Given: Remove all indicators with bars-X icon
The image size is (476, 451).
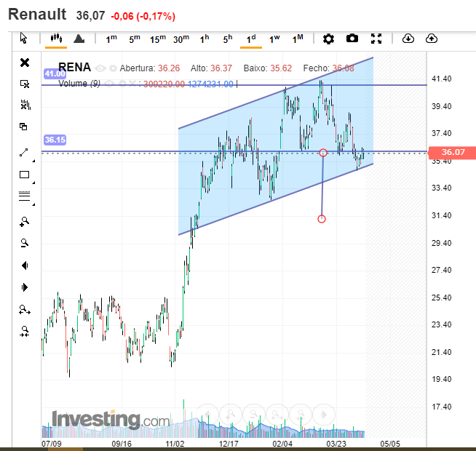Looking at the screenshot, I should pos(25,105).
